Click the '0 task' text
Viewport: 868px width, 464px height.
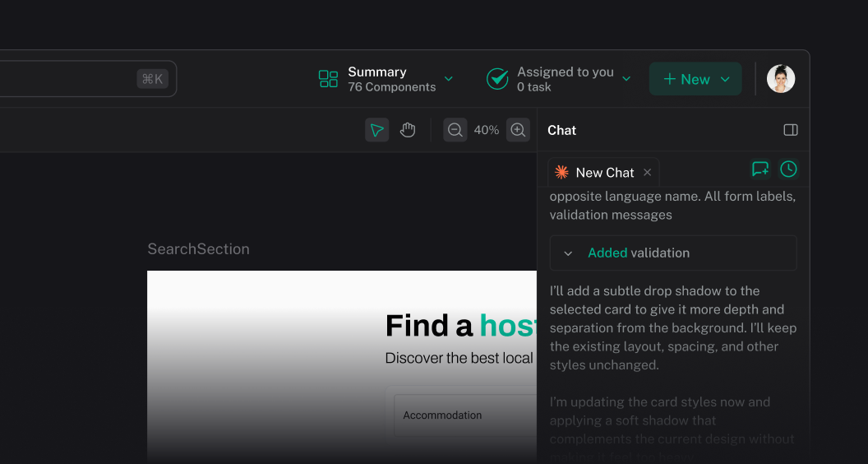point(534,87)
